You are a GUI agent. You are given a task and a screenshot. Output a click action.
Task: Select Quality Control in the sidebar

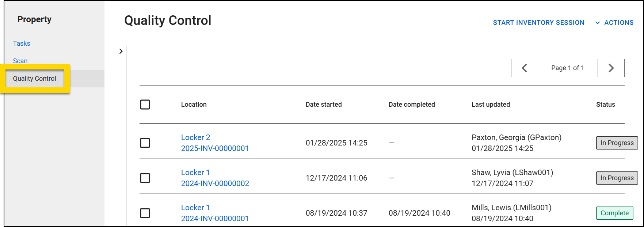click(35, 78)
